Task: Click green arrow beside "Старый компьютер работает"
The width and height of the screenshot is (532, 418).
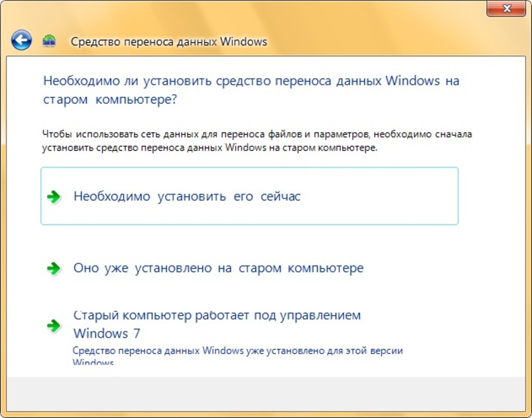Action: [54, 326]
